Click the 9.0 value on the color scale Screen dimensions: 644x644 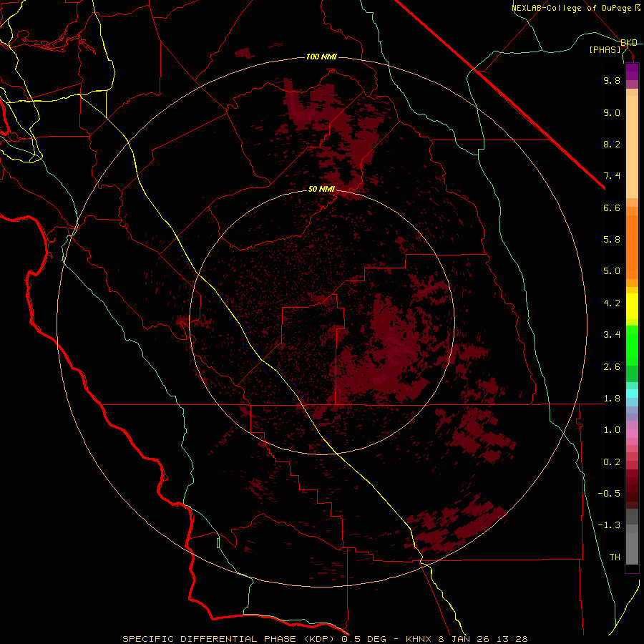coord(612,112)
